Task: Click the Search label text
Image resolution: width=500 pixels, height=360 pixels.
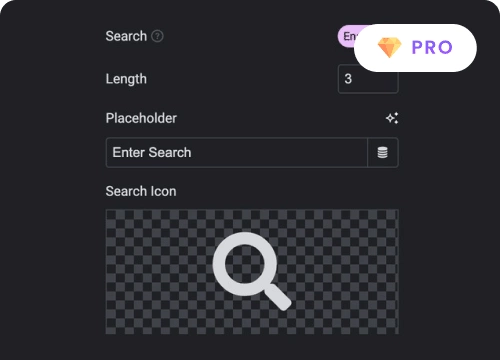Action: coord(126,36)
